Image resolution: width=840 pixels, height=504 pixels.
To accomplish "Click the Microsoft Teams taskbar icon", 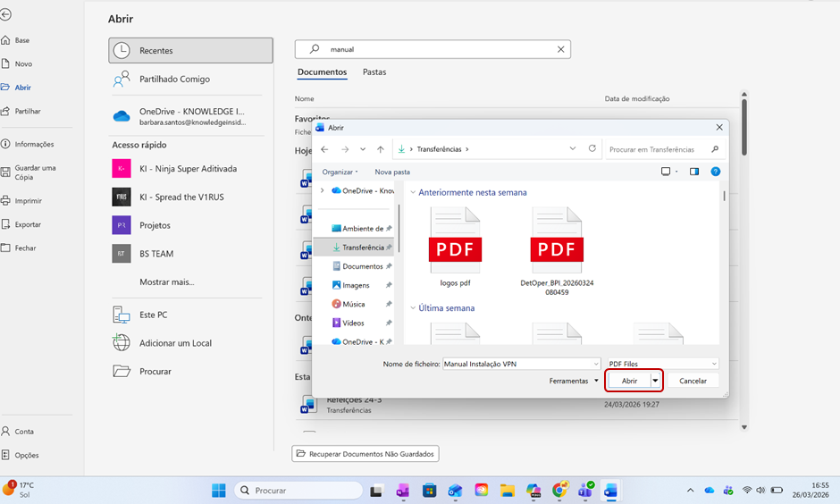I will 585,491.
